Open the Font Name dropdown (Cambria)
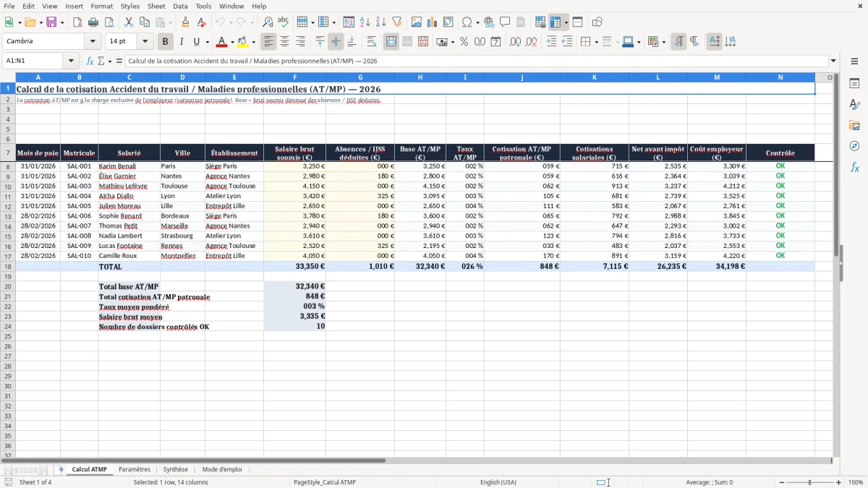The height and width of the screenshot is (488, 868). 93,42
